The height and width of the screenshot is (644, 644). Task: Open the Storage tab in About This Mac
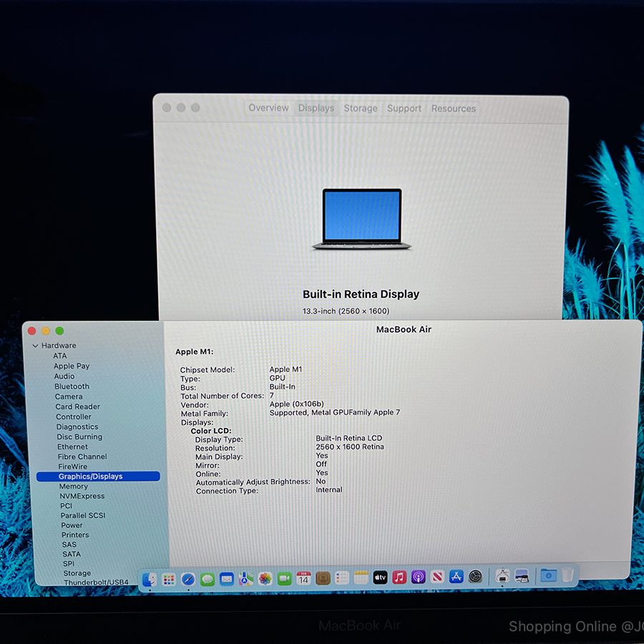pos(360,108)
